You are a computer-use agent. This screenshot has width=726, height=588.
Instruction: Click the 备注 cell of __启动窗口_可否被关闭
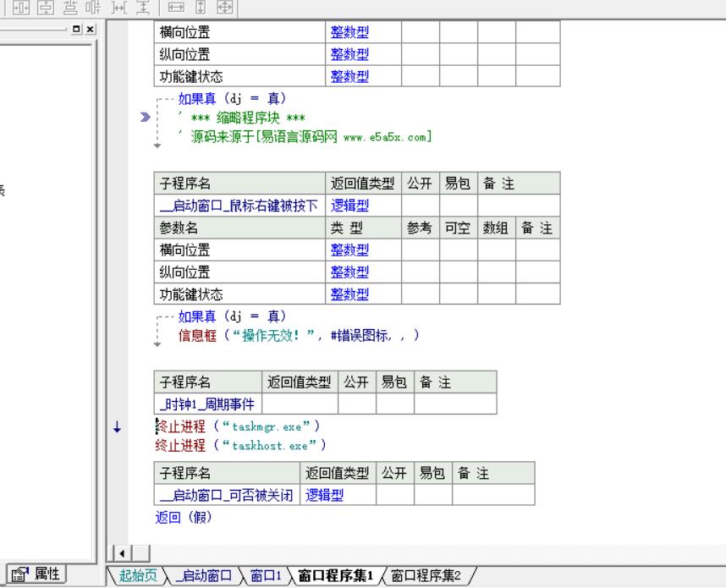pyautogui.click(x=493, y=495)
